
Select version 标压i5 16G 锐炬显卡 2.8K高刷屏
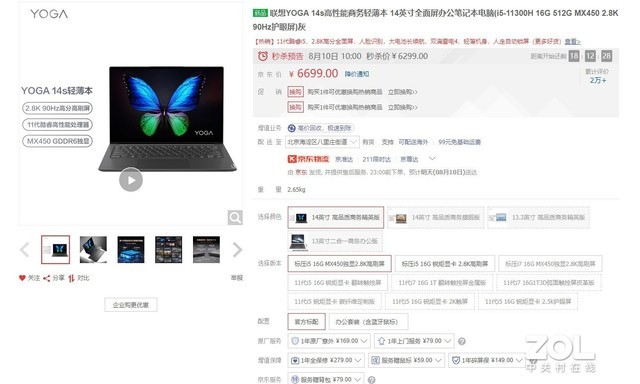(444, 264)
